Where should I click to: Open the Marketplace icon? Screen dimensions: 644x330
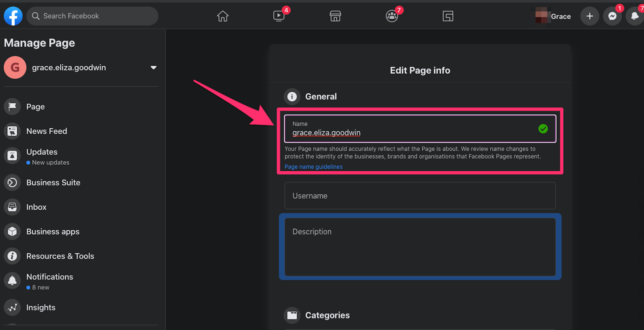click(x=335, y=16)
